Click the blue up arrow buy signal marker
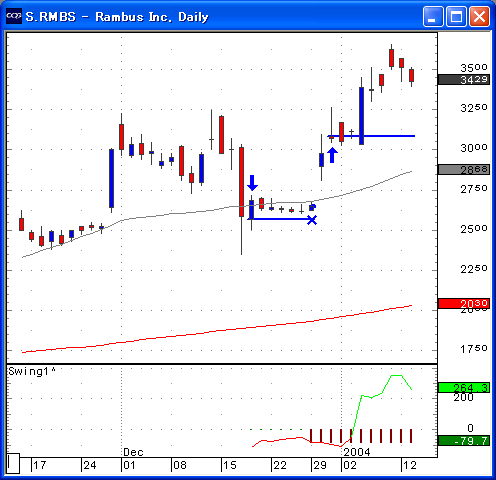The image size is (496, 480). tap(332, 155)
